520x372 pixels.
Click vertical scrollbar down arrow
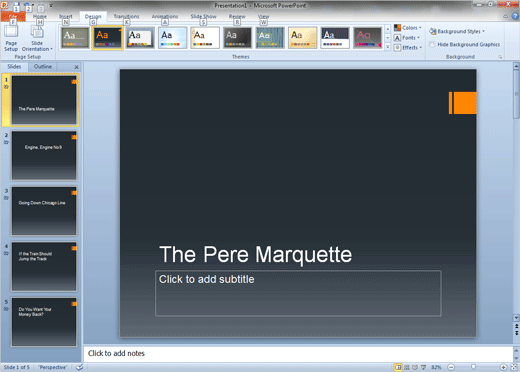click(516, 318)
